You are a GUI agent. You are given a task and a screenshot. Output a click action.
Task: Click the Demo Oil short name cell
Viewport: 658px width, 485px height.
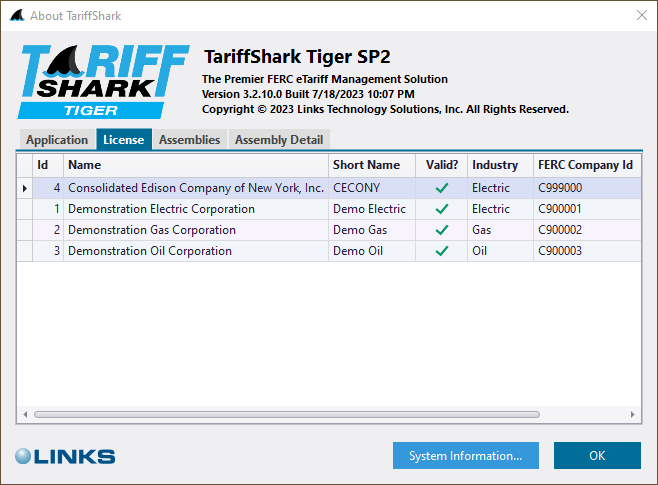(372, 251)
